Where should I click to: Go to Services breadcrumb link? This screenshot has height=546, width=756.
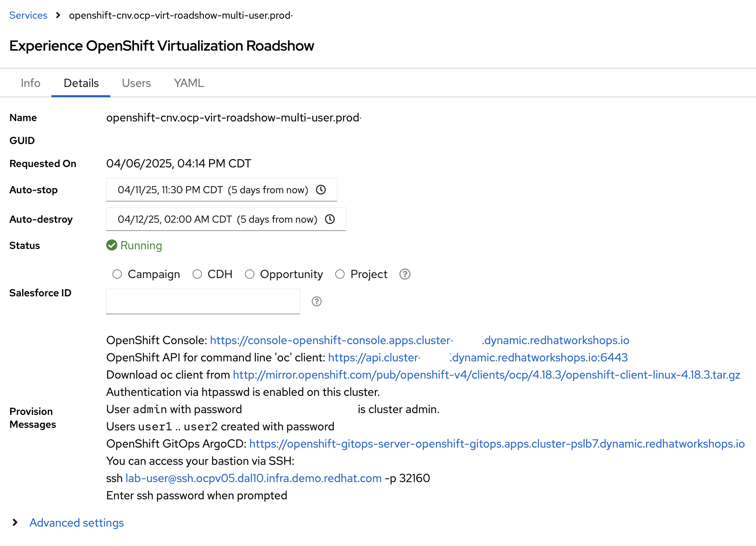28,15
